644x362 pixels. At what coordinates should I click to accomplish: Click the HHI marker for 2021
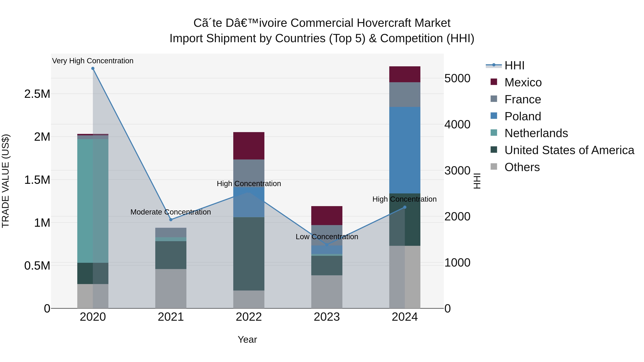click(x=171, y=220)
